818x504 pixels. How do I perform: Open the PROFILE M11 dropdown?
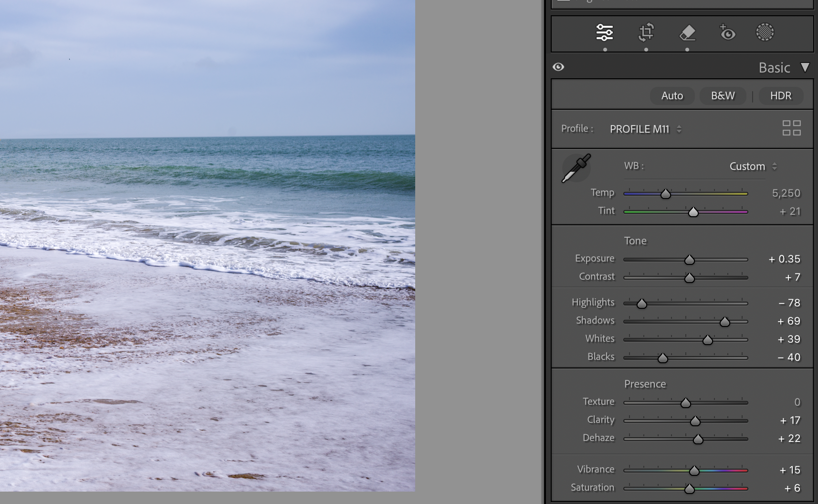[645, 129]
